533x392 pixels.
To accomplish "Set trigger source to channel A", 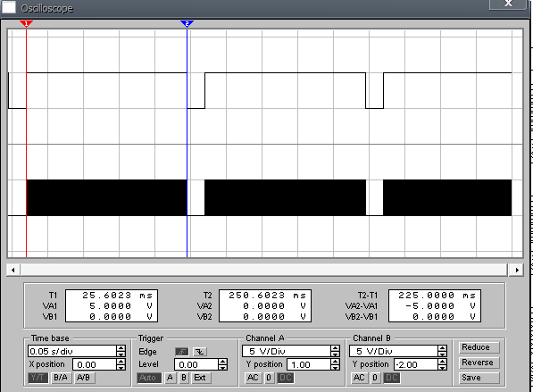I will (171, 378).
